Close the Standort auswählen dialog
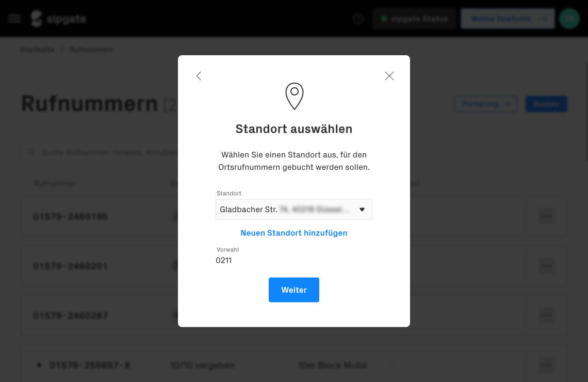588x382 pixels. (389, 76)
